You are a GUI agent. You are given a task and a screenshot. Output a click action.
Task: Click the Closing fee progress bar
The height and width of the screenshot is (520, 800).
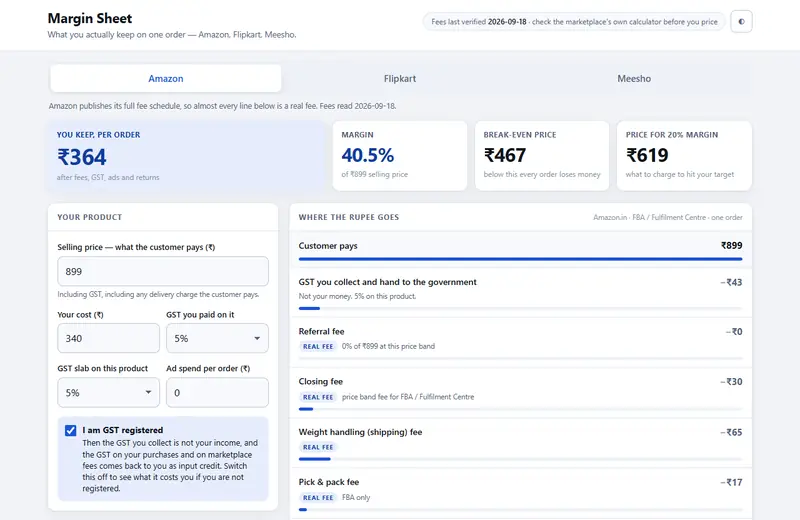click(520, 409)
